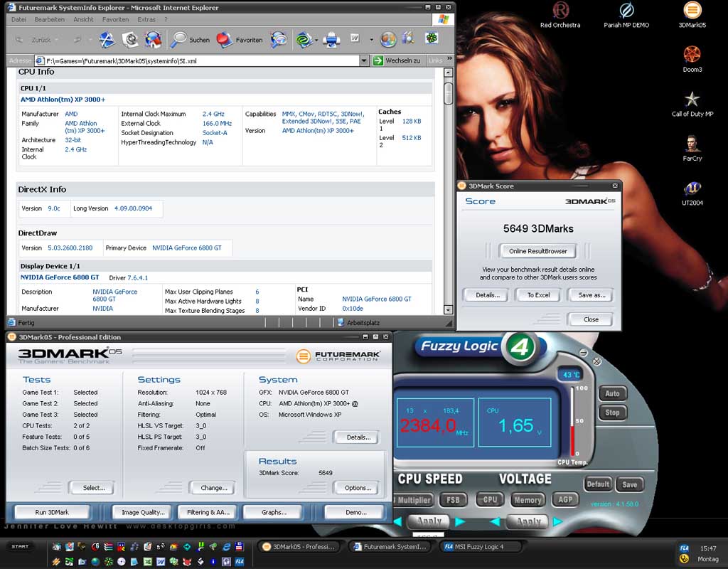
Task: Open the dropdown arrow beside the e-mail icon
Action: [316, 40]
